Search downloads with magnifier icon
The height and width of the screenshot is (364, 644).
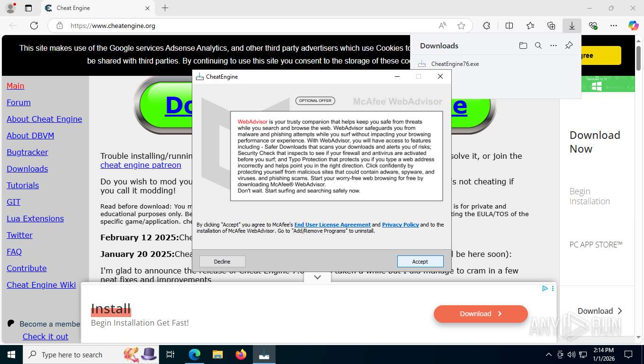point(538,45)
